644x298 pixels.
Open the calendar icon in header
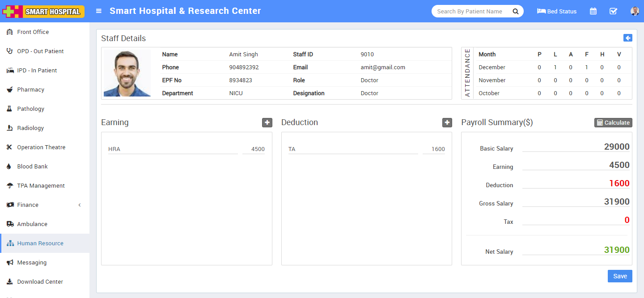pyautogui.click(x=593, y=11)
